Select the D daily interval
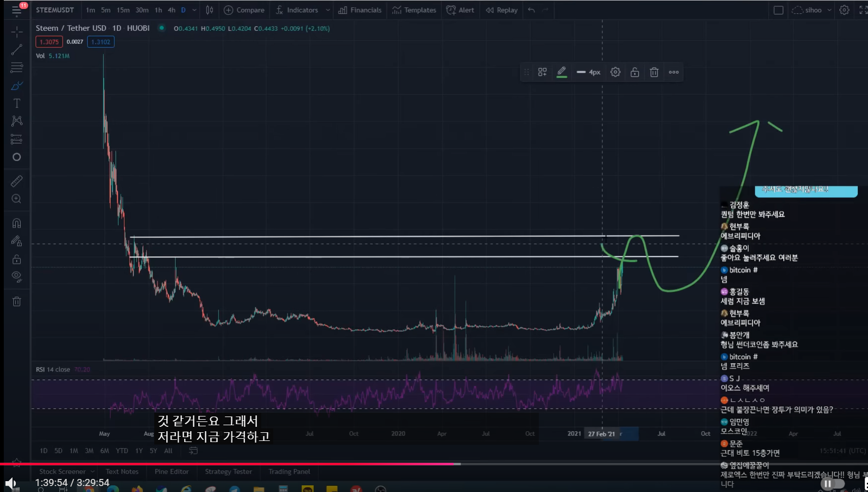868x492 pixels. 183,10
